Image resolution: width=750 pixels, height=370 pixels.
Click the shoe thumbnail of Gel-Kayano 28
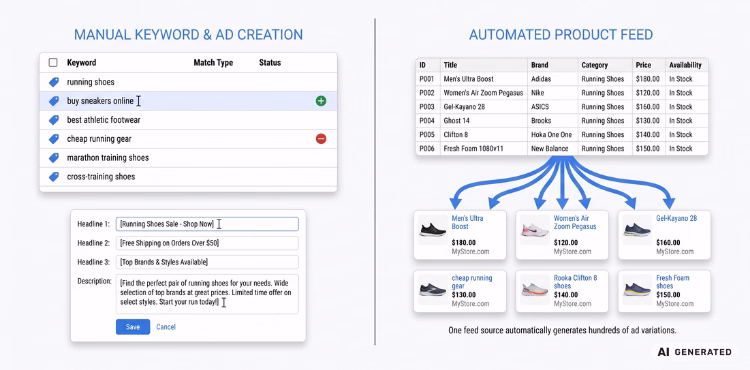point(637,230)
